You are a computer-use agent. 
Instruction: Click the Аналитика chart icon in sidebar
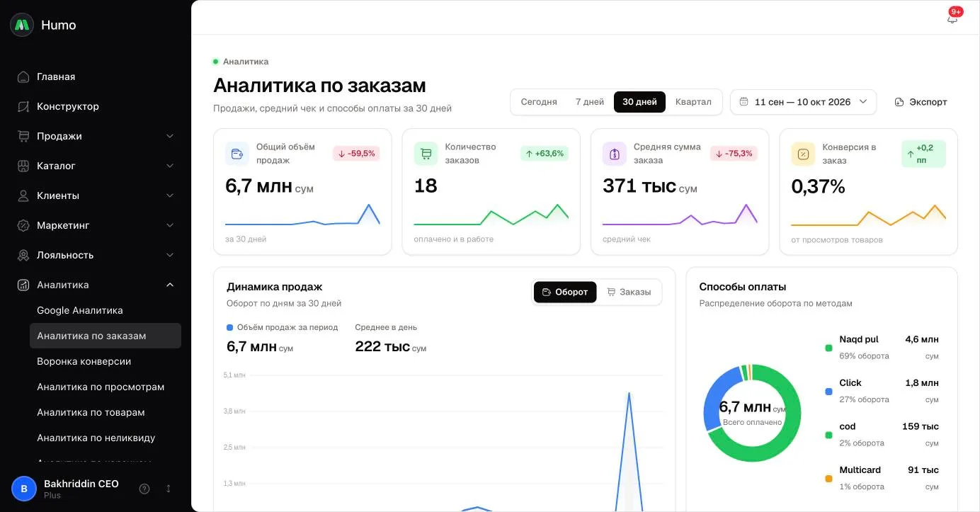pos(23,285)
